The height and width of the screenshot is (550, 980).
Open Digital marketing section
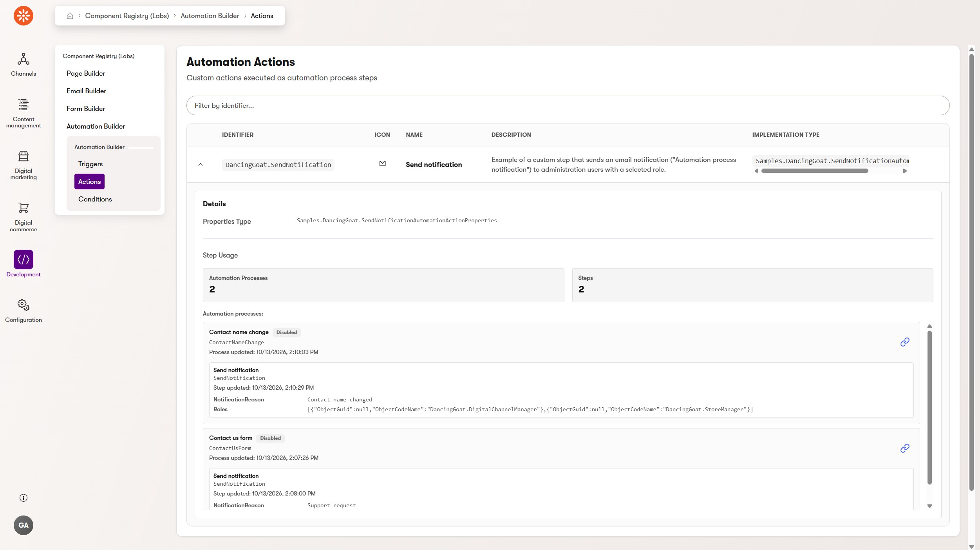(24, 165)
